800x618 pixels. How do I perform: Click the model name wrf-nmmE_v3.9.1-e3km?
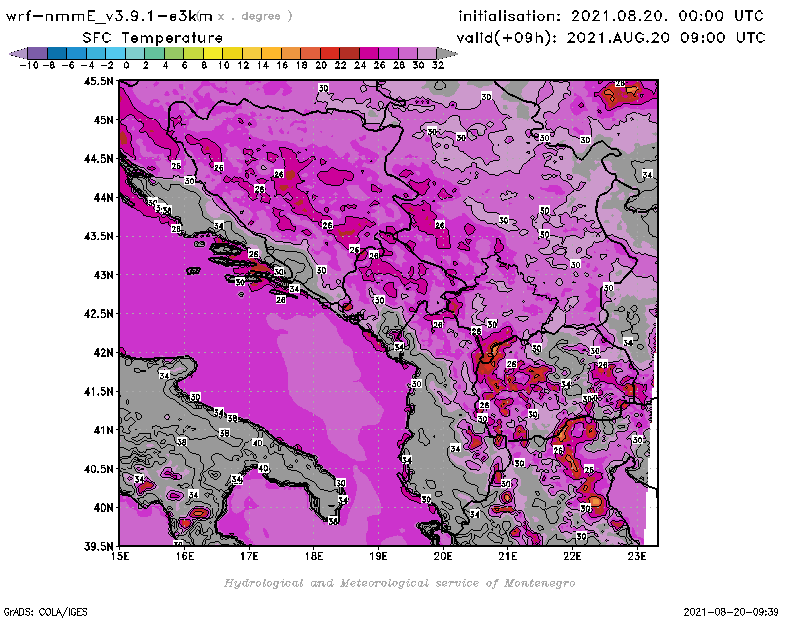point(109,16)
